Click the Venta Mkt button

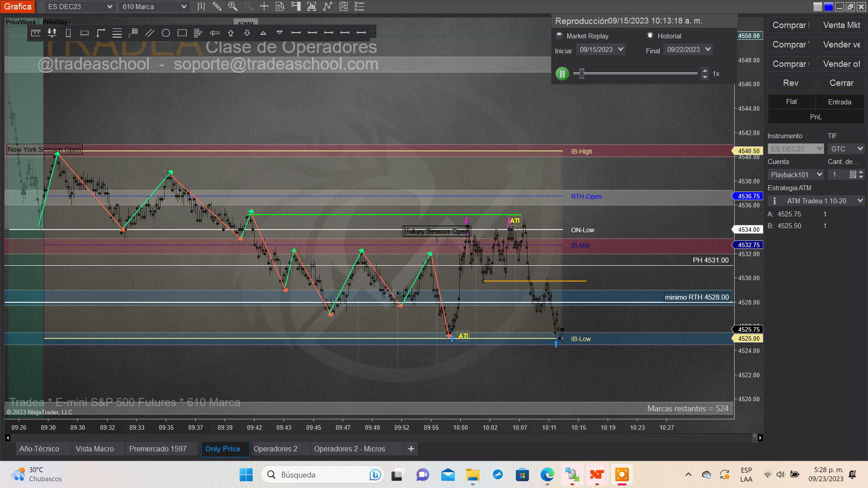click(841, 25)
